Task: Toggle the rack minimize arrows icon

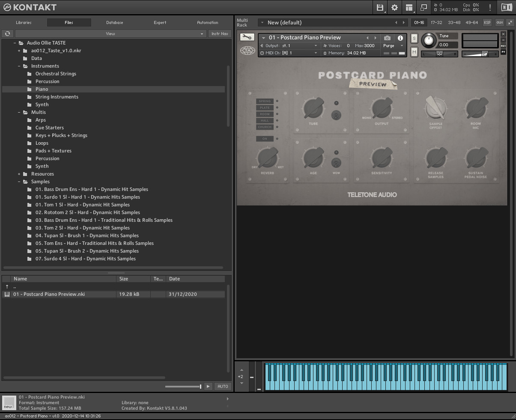Action: pyautogui.click(x=510, y=22)
